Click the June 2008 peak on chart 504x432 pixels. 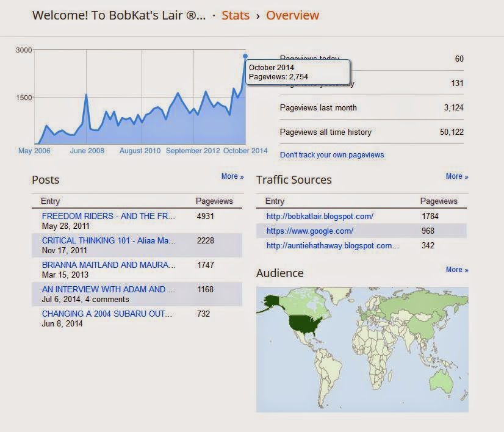coord(86,95)
